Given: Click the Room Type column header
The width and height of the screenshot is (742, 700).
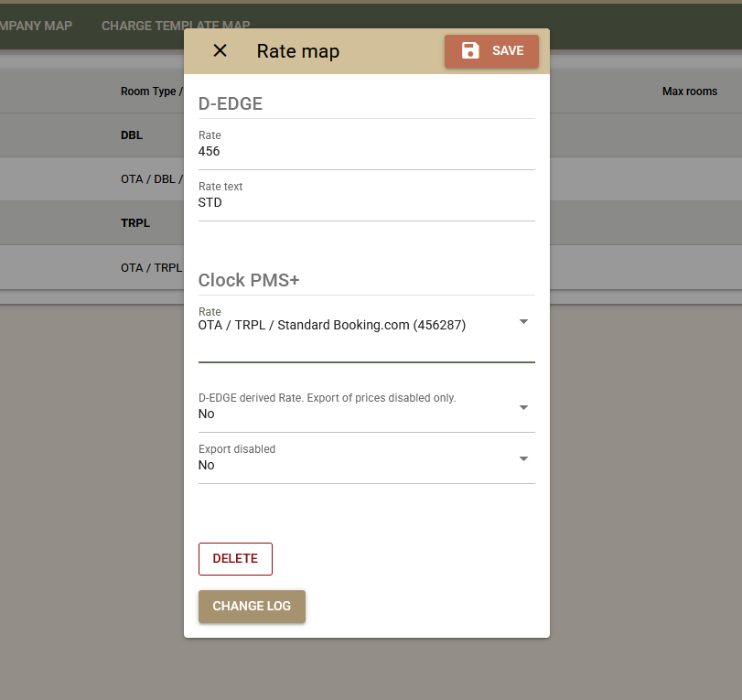Looking at the screenshot, I should (152, 92).
